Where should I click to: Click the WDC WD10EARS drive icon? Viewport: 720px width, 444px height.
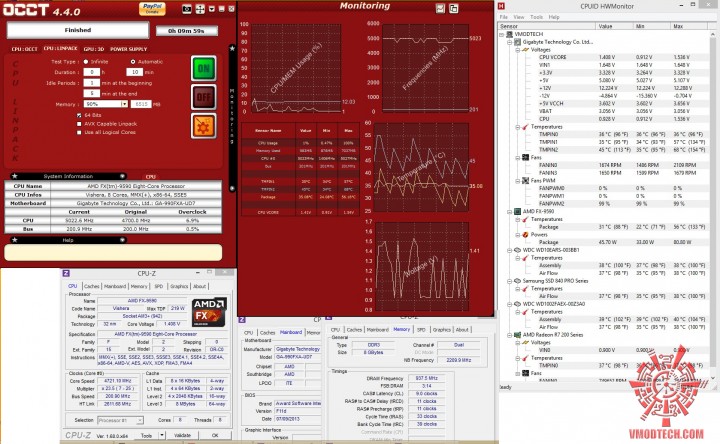point(518,250)
